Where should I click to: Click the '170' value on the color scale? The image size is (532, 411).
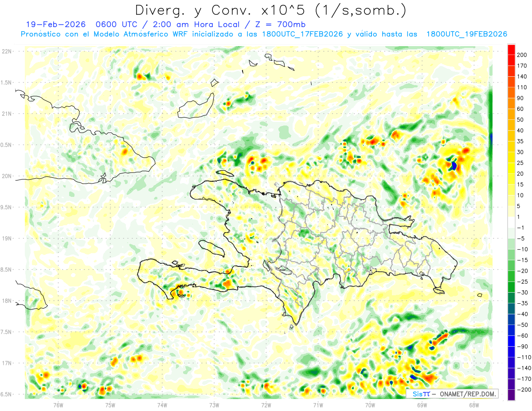pyautogui.click(x=521, y=66)
